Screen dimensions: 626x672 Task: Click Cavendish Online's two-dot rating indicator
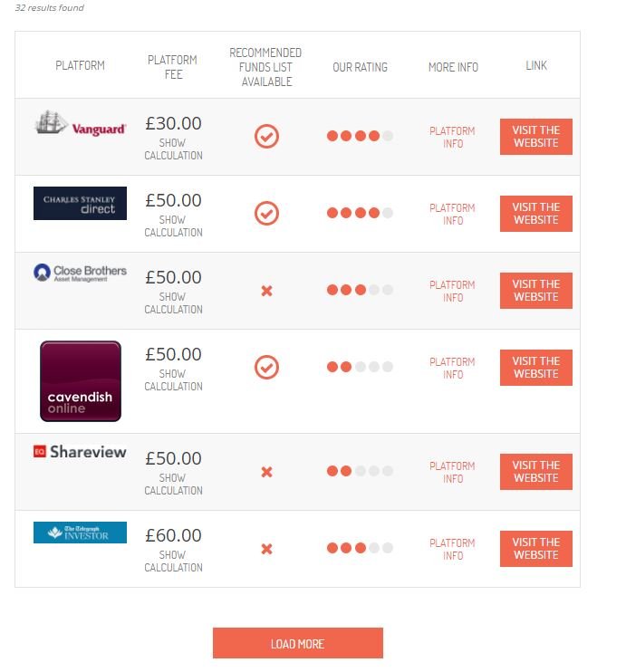(x=360, y=367)
